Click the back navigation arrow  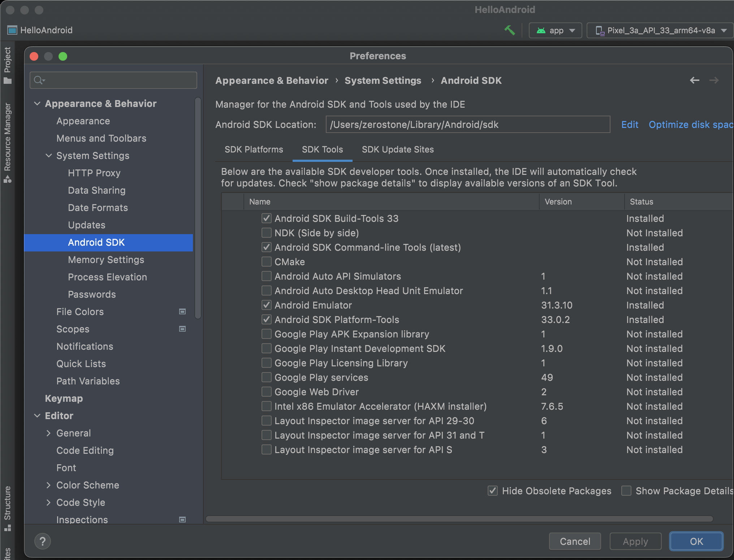click(694, 80)
